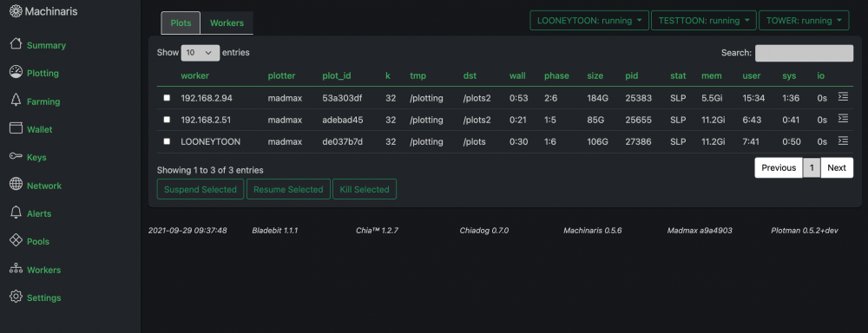Sort table by pid column header

pyautogui.click(x=632, y=75)
